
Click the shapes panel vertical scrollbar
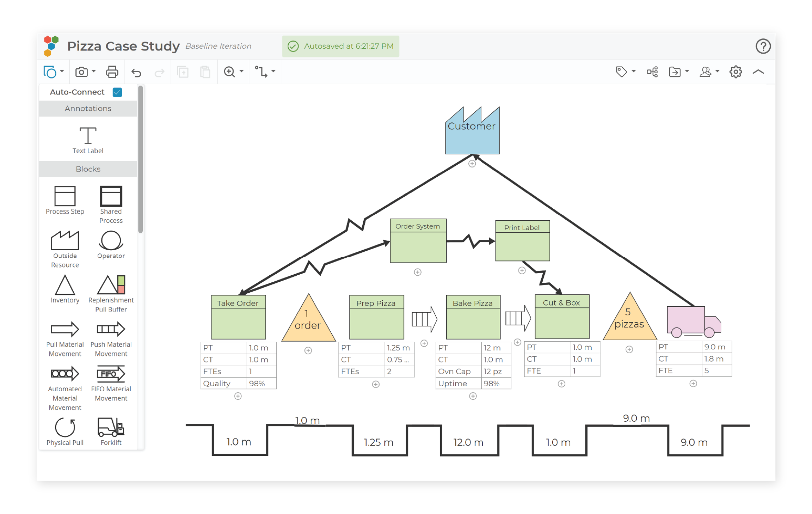(x=140, y=159)
